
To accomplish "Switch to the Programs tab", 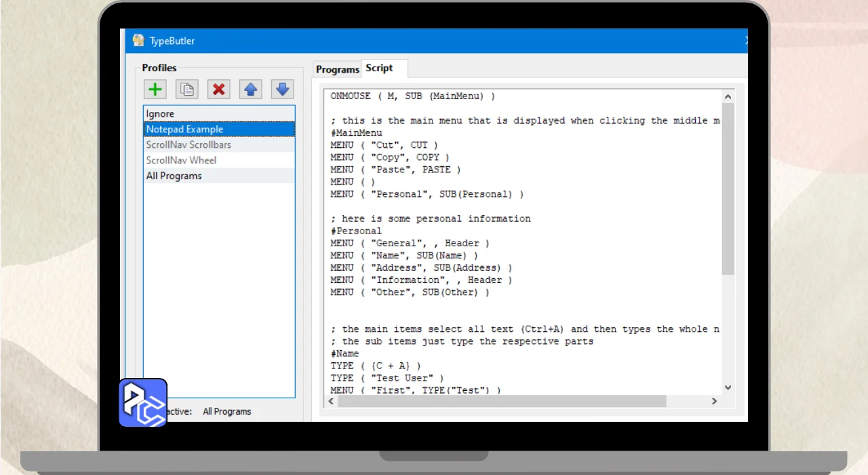I will click(337, 69).
